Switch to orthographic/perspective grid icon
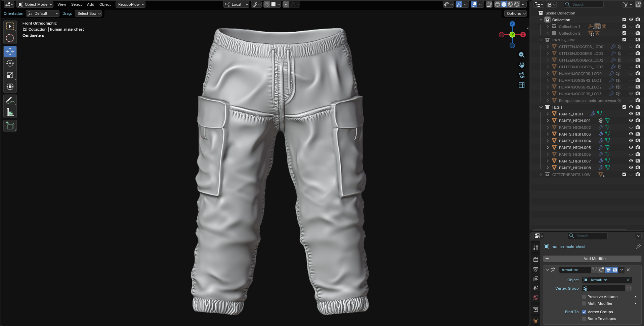 click(x=521, y=85)
